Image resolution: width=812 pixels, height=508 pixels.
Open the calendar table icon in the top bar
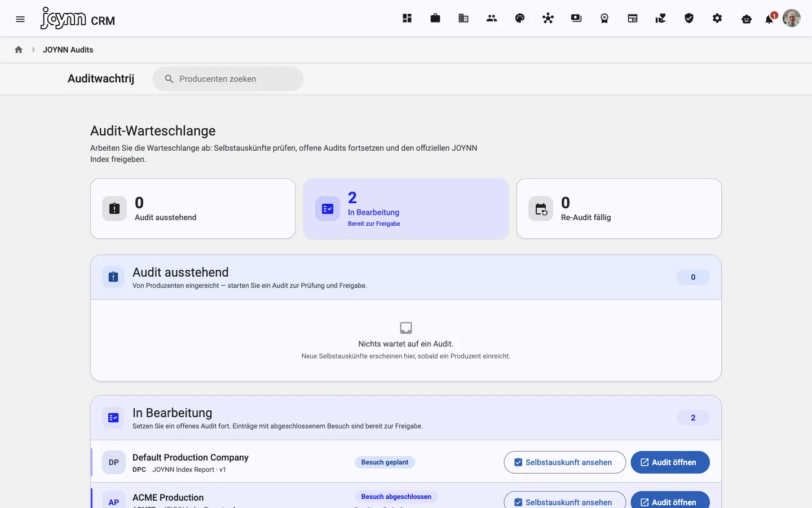[x=633, y=19]
